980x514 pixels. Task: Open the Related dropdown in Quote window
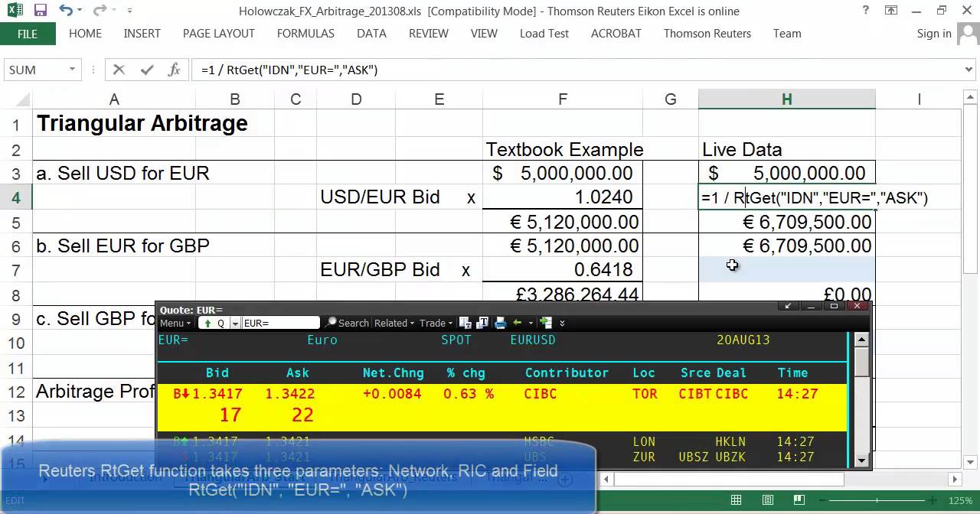click(x=394, y=323)
